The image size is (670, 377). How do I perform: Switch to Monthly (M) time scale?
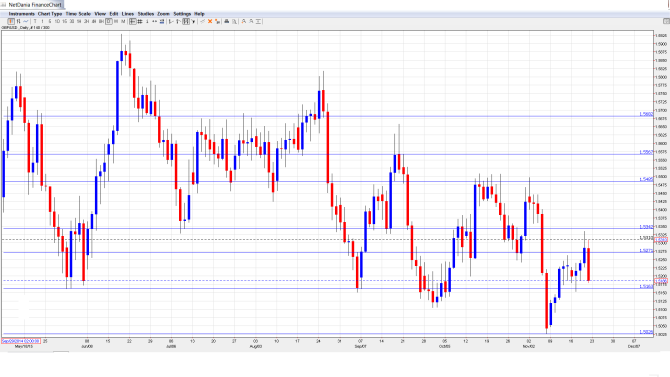tap(123, 21)
